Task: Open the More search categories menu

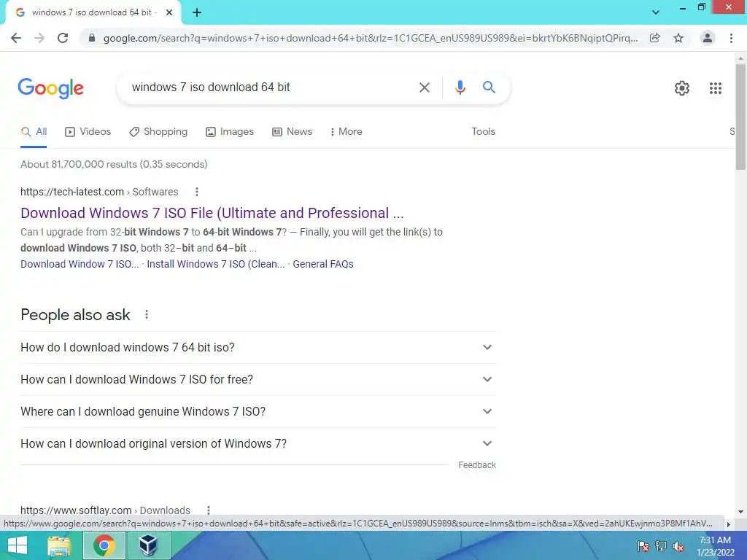Action: pos(346,132)
